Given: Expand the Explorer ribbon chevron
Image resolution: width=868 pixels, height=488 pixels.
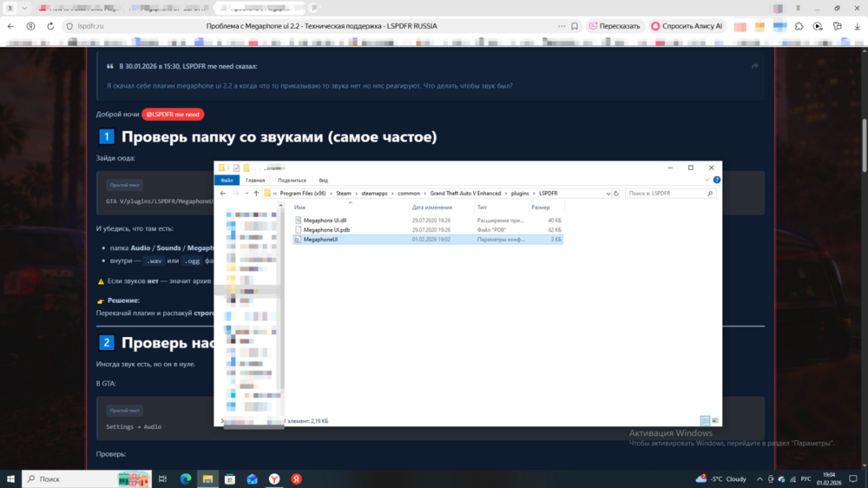Looking at the screenshot, I should pyautogui.click(x=707, y=180).
